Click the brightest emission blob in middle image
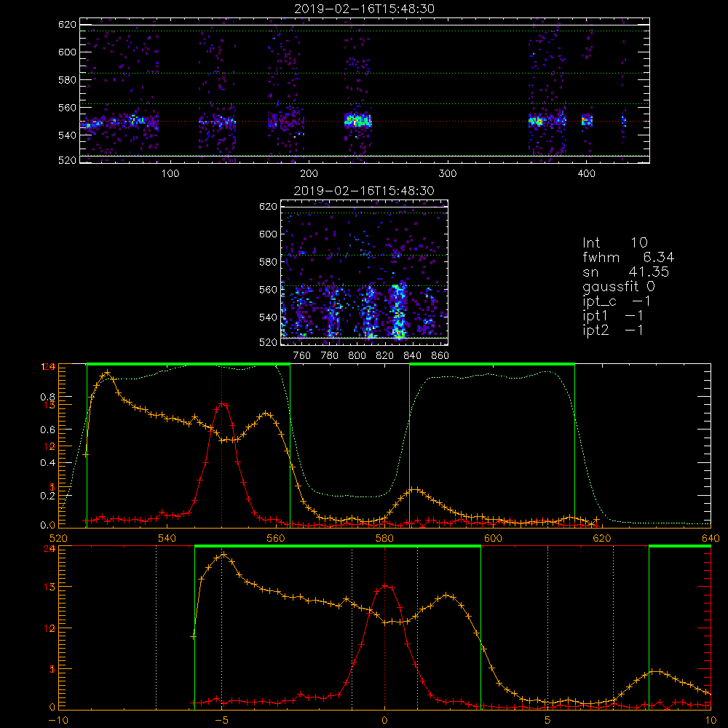The height and width of the screenshot is (728, 728). pos(398,311)
